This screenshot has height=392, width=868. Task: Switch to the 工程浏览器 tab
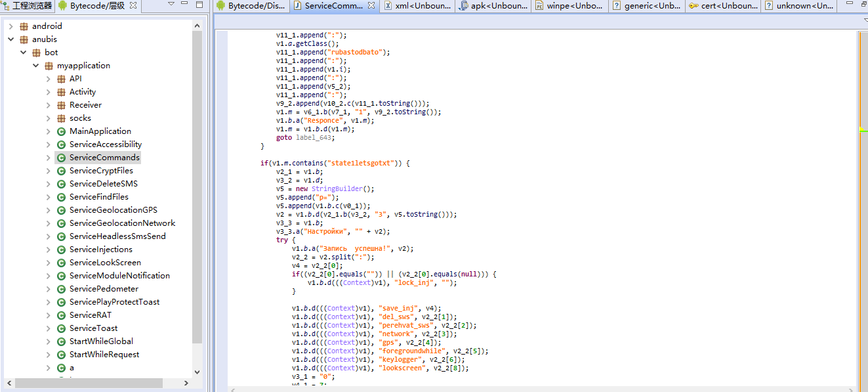coord(26,6)
